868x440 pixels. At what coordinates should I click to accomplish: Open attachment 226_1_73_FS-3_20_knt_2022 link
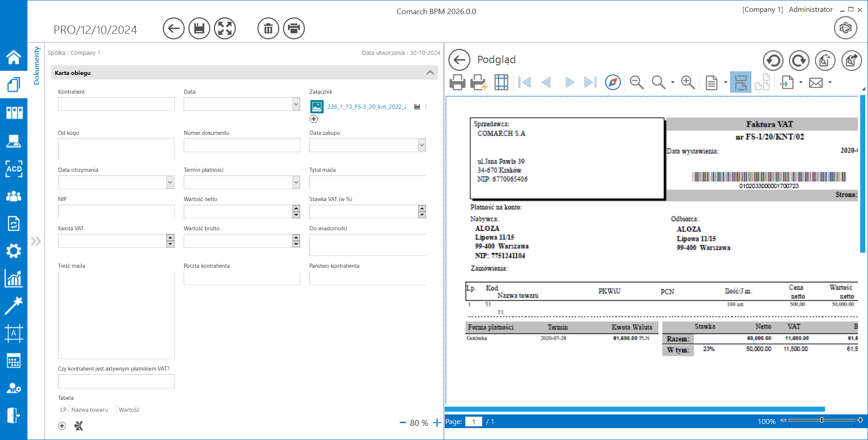click(x=367, y=107)
